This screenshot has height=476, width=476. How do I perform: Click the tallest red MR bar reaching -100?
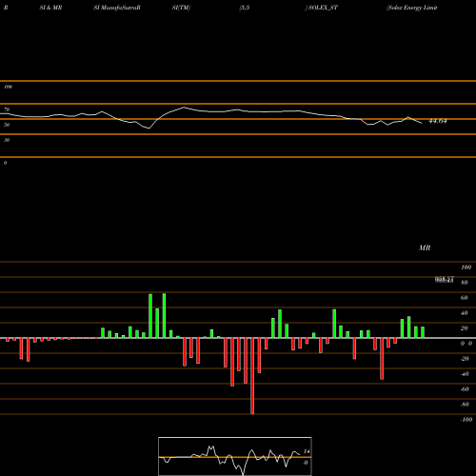[x=252, y=376]
